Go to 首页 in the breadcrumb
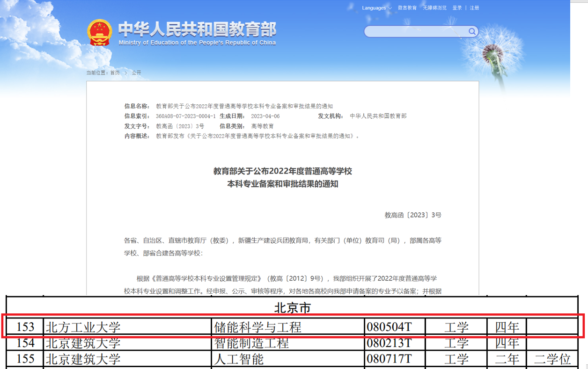 click(x=115, y=73)
